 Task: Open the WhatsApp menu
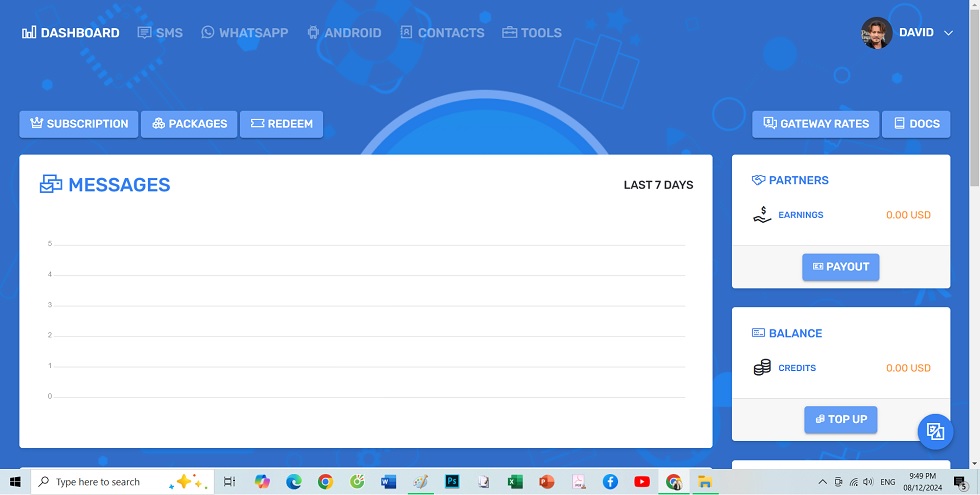click(x=245, y=33)
